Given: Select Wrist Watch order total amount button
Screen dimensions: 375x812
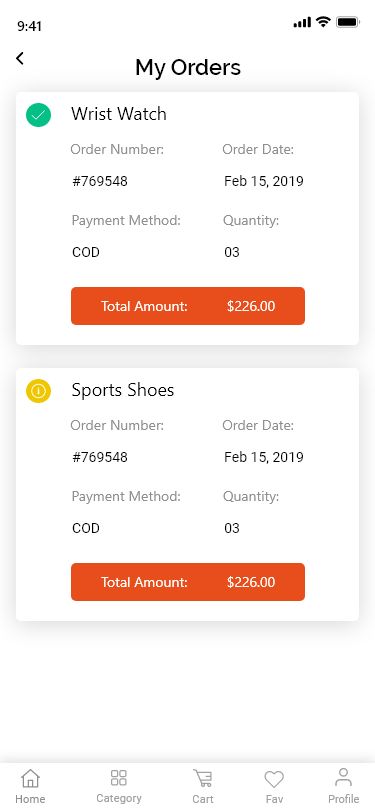Looking at the screenshot, I should tap(188, 306).
